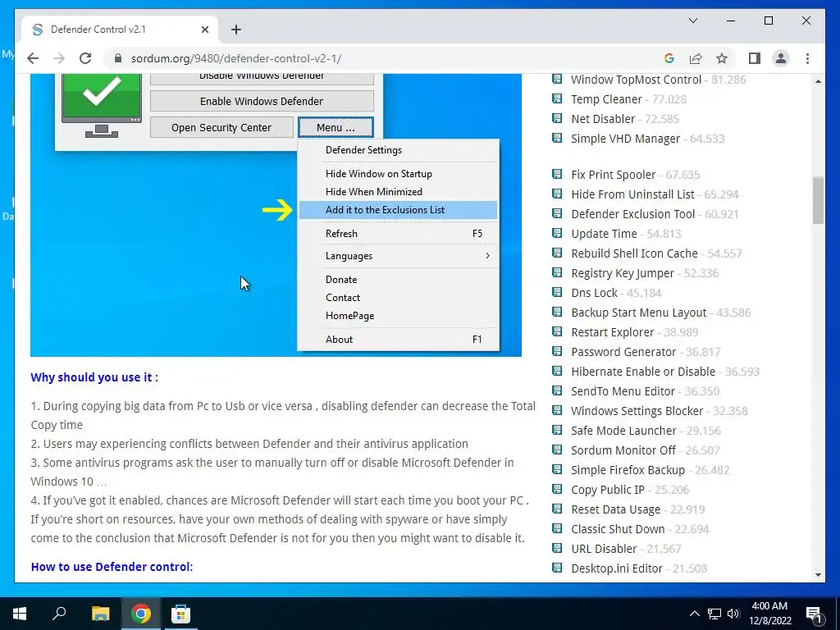Open the Restart Explorer link
This screenshot has height=630, width=840.
(x=612, y=332)
